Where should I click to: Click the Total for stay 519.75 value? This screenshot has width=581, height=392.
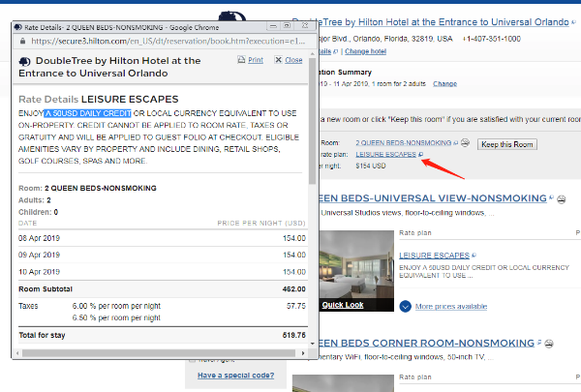coord(293,335)
